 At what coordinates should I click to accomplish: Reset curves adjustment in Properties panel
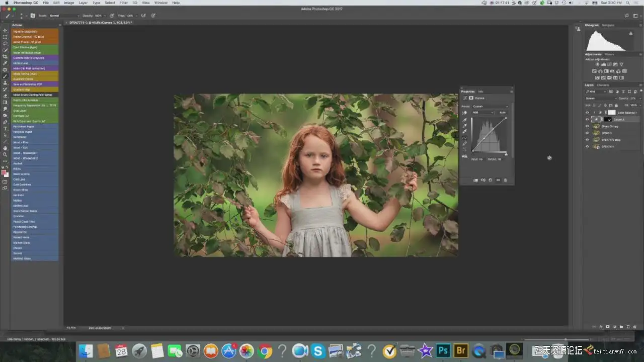(x=491, y=180)
